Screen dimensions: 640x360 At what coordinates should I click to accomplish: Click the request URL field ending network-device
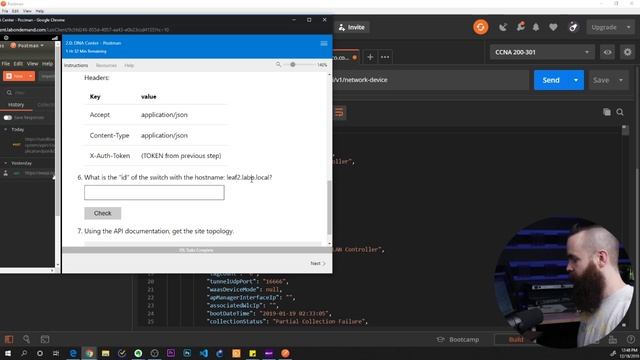pyautogui.click(x=431, y=80)
